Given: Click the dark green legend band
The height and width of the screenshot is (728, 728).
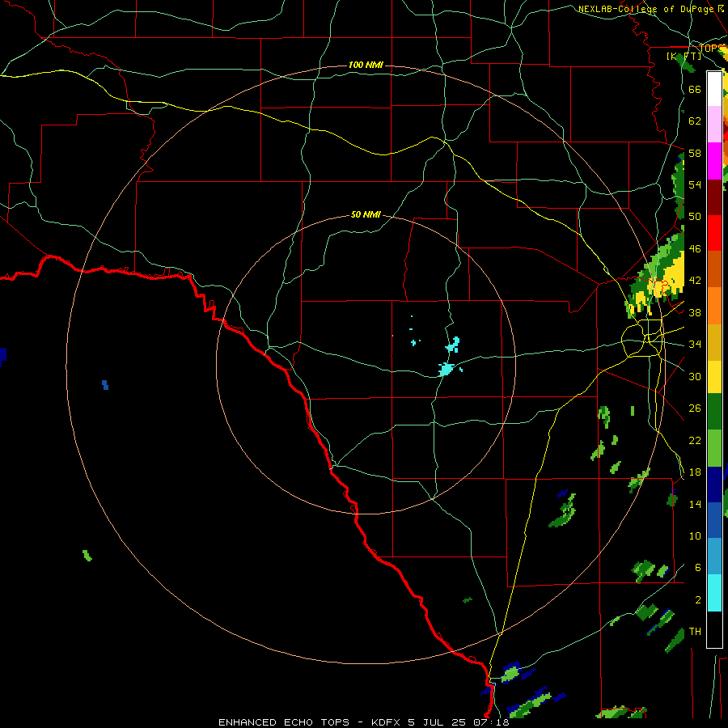Looking at the screenshot, I should [714, 412].
